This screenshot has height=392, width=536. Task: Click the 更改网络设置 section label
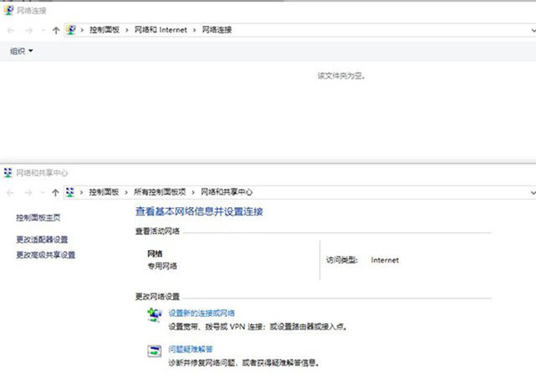tap(157, 296)
